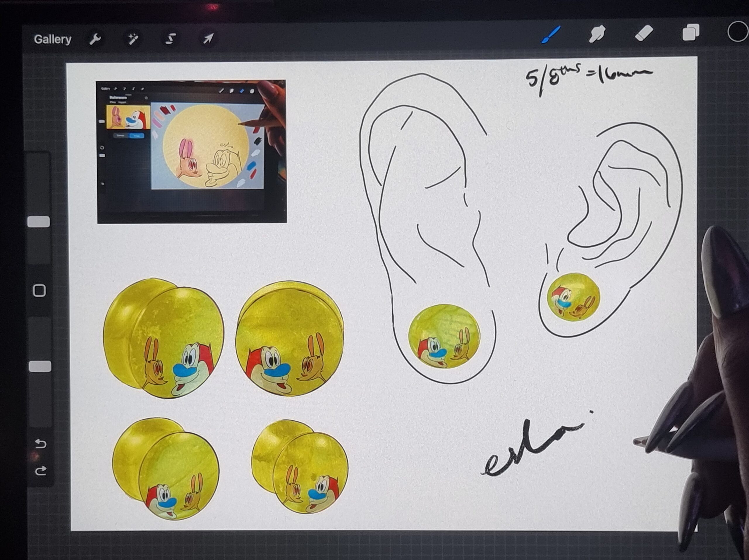The width and height of the screenshot is (749, 560).
Task: Tap the square Modify button in sidebar
Action: tap(39, 291)
